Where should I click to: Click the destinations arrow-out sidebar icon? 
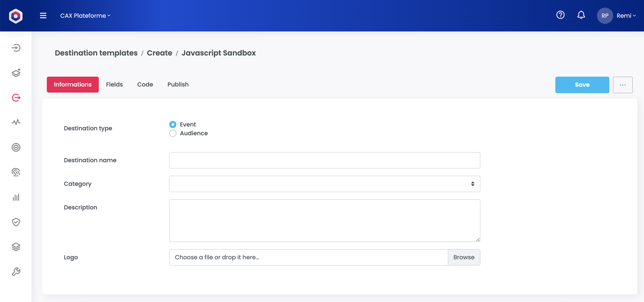coord(16,98)
